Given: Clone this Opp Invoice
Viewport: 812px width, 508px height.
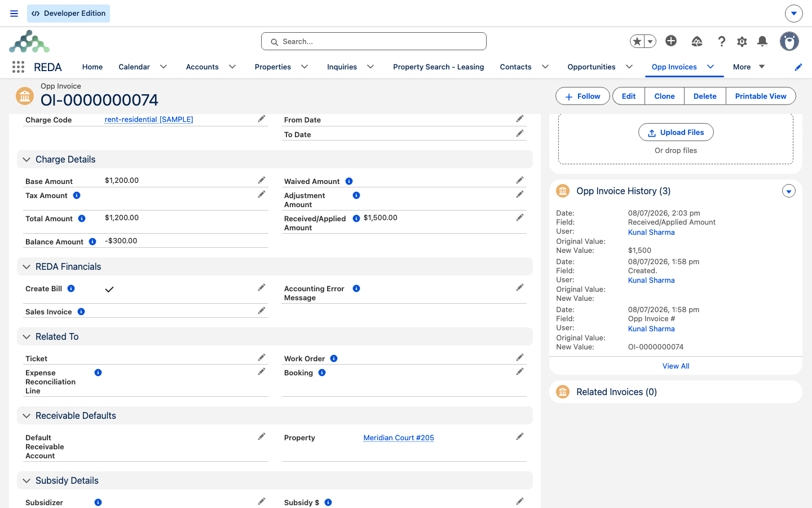Looking at the screenshot, I should (x=664, y=97).
